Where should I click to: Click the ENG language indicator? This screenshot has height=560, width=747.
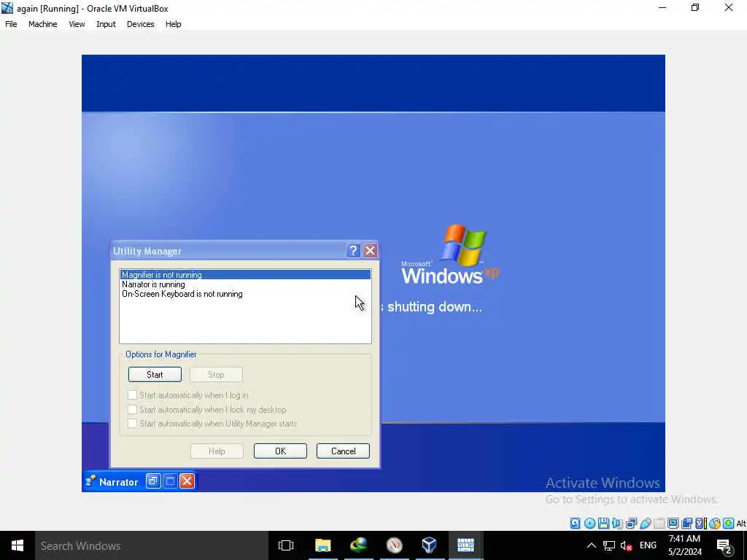pyautogui.click(x=648, y=545)
